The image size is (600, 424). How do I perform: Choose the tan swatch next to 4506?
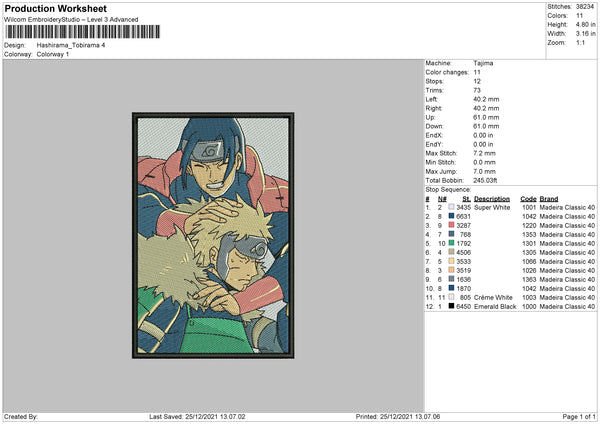pyautogui.click(x=451, y=252)
